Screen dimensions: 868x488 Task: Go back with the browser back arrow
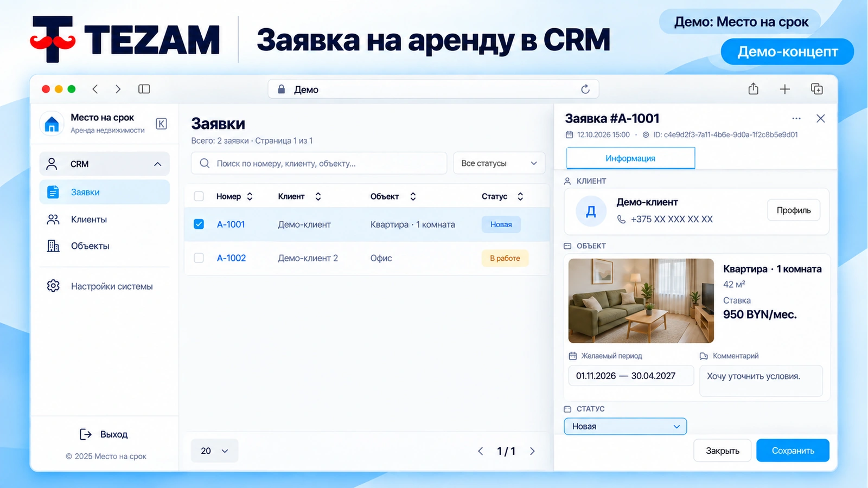pos(95,89)
